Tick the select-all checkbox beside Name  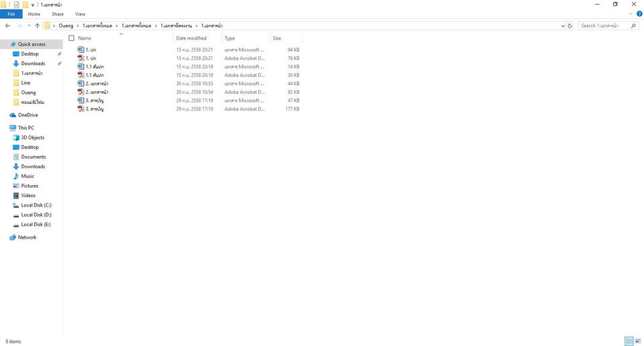tap(72, 38)
